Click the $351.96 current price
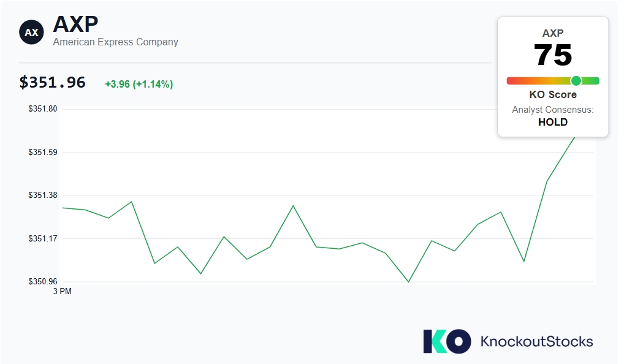 (x=52, y=82)
